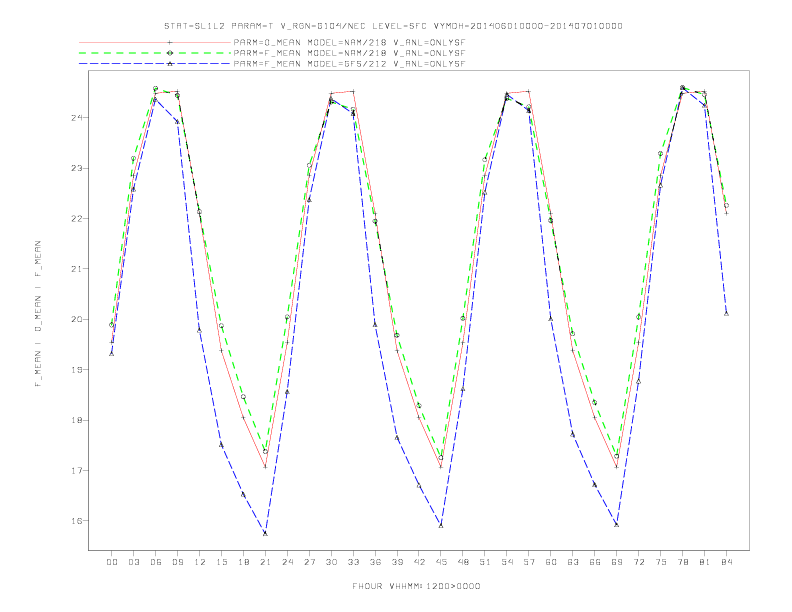The width and height of the screenshot is (792, 612).
Task: Click the chart title starting with STAT=SL1L2
Action: point(393,26)
